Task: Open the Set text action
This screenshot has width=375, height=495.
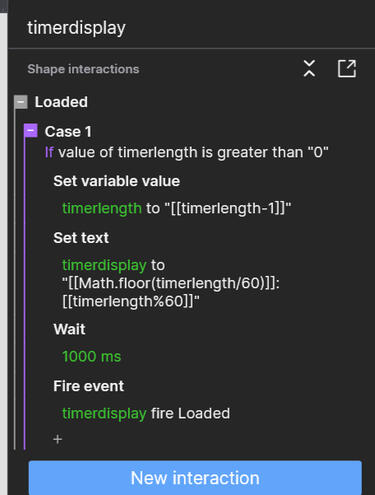Action: 81,238
